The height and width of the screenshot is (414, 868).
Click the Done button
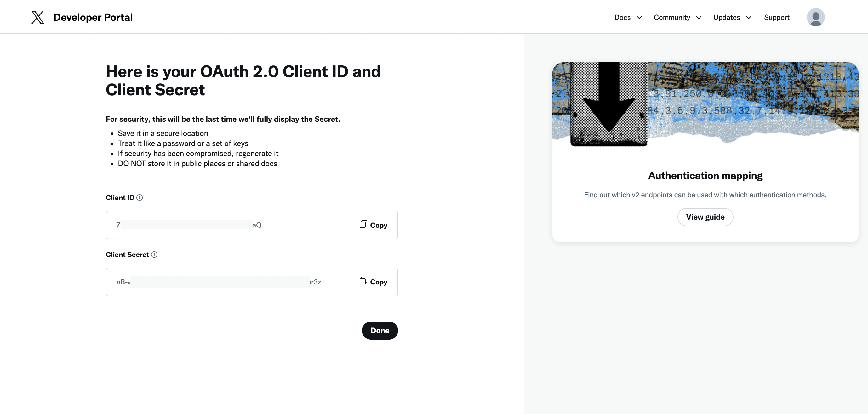[380, 331]
